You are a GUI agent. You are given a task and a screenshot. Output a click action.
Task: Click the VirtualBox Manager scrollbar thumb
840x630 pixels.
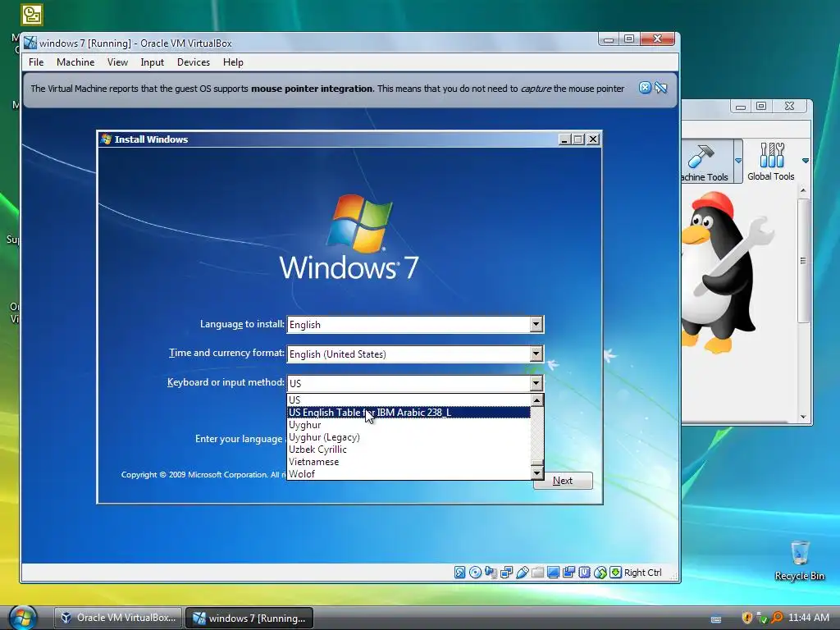[x=802, y=260]
